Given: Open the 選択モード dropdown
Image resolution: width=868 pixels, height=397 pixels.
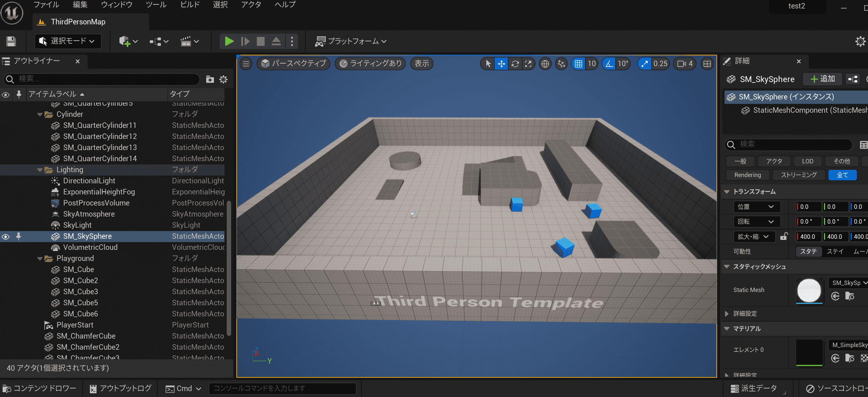Looking at the screenshot, I should tap(68, 41).
